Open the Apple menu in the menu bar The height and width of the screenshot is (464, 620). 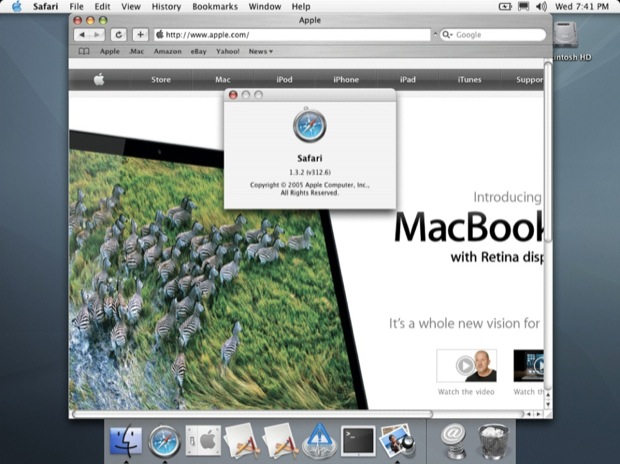coord(17,6)
